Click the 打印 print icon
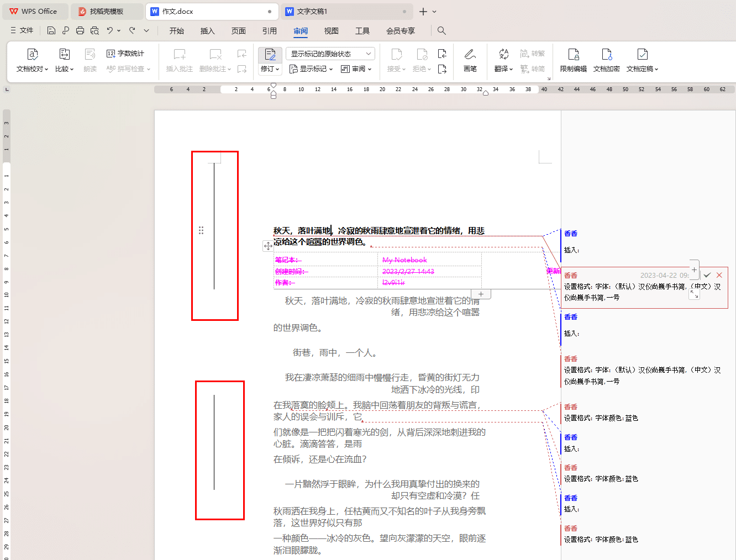The image size is (736, 560). (x=80, y=30)
